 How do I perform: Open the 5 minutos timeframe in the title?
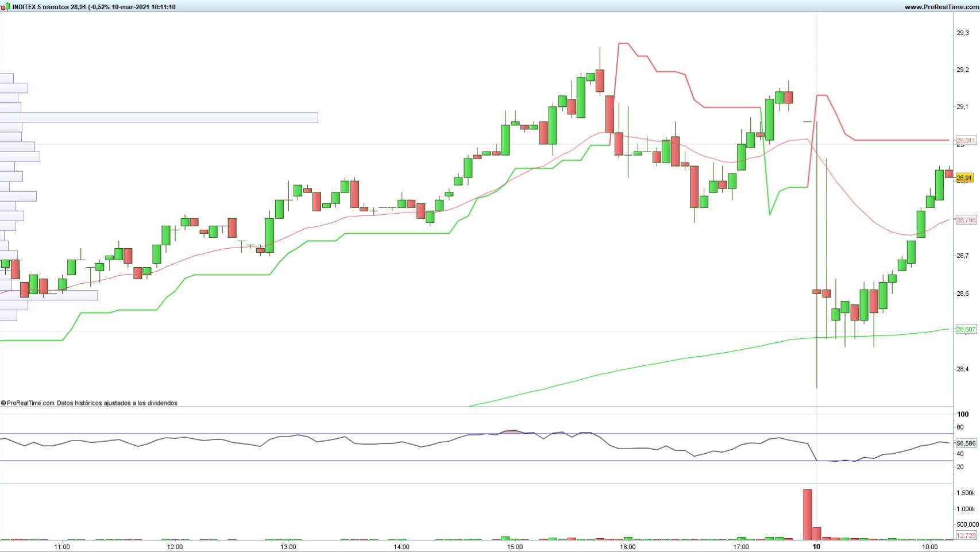[51, 6]
